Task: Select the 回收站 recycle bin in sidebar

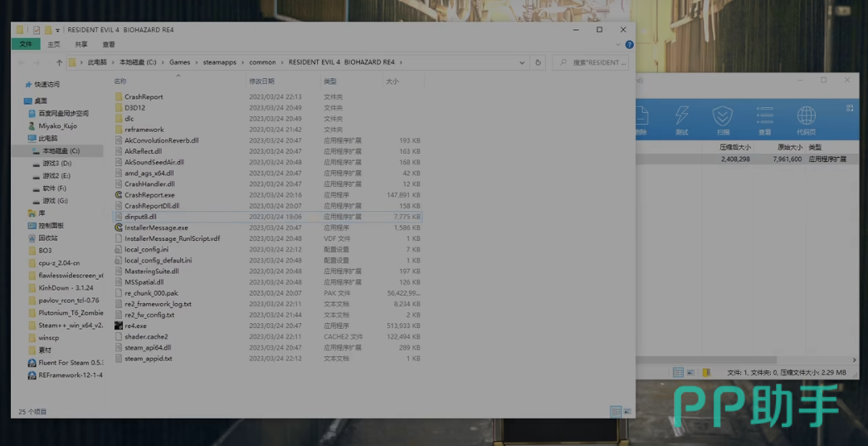Action: click(48, 238)
